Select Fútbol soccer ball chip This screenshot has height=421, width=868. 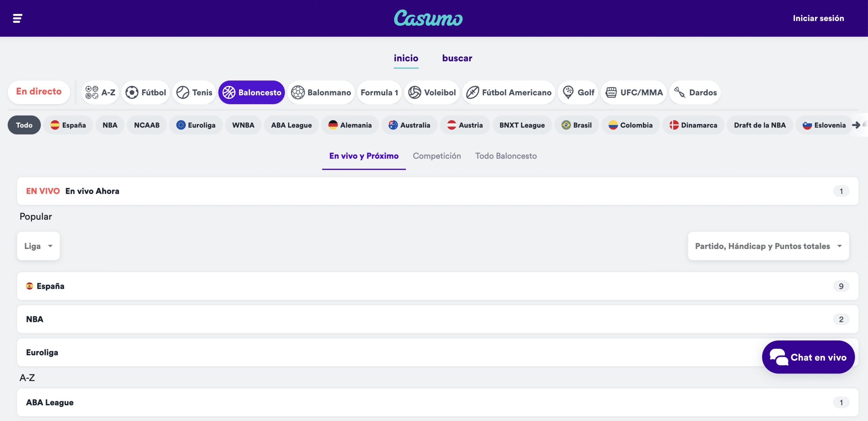pyautogui.click(x=146, y=92)
